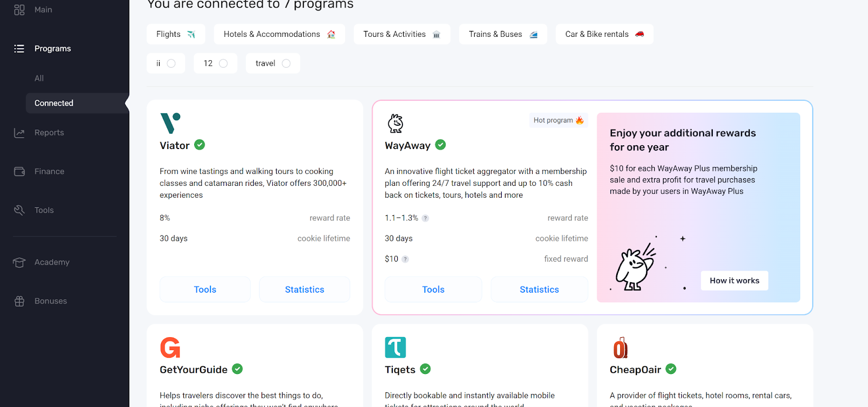This screenshot has height=407, width=868.
Task: Click the Tiqets program title
Action: click(400, 370)
